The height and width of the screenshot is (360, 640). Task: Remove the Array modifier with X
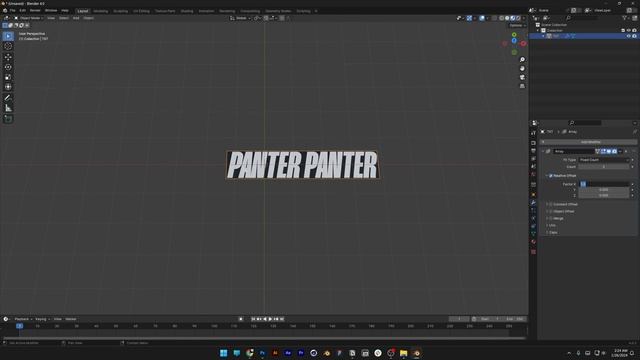[x=626, y=151]
